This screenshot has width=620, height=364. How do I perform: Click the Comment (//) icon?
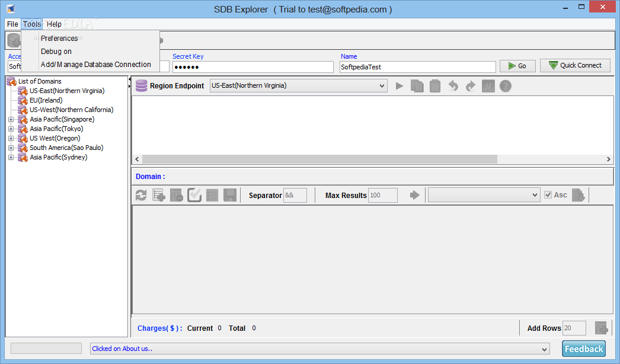[488, 86]
